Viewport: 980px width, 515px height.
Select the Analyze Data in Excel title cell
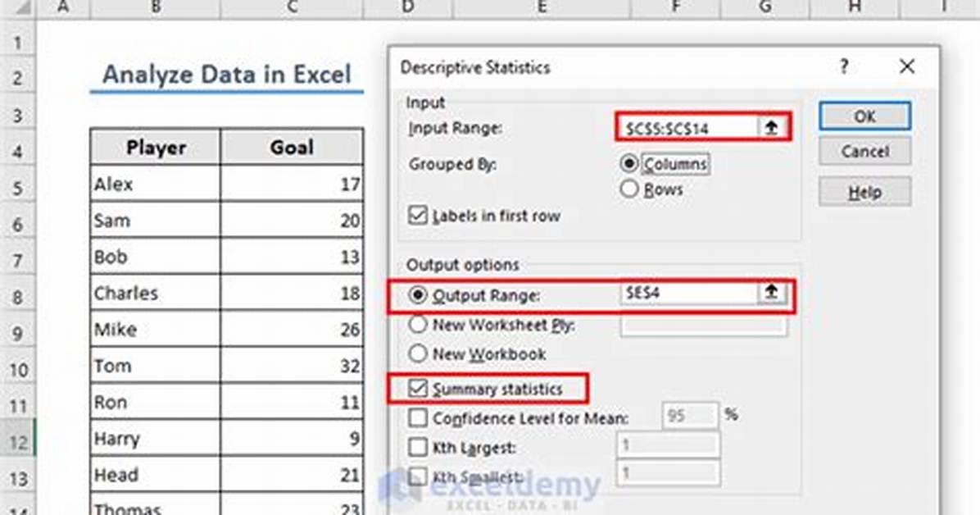coord(226,75)
